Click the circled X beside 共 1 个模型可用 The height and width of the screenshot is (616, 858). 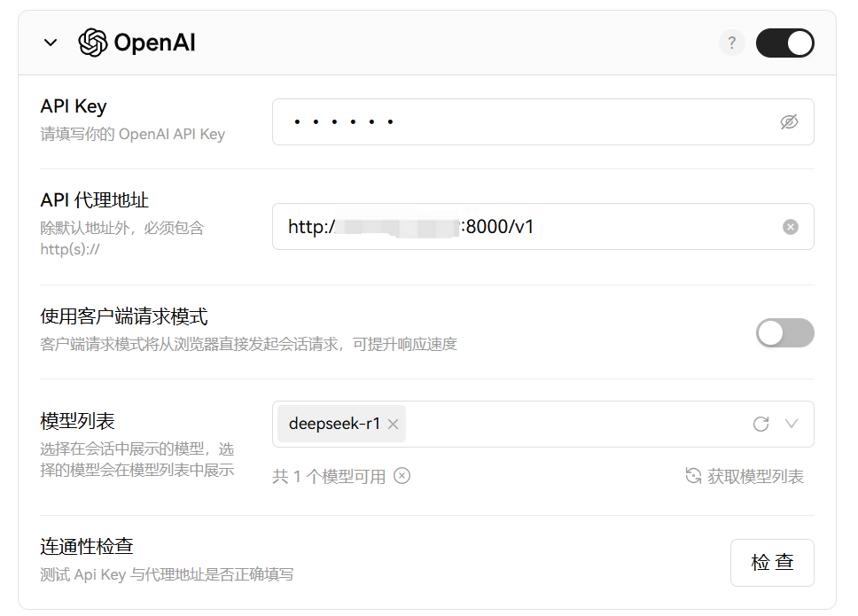[x=402, y=476]
